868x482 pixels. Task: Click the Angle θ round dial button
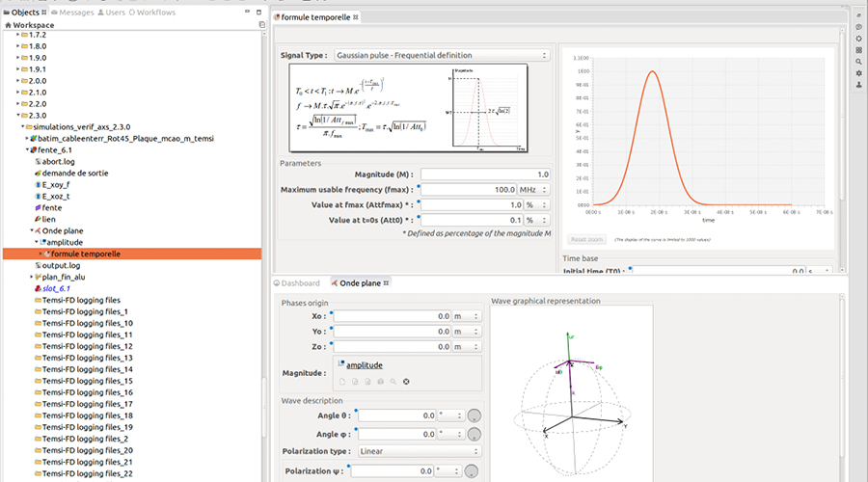(474, 415)
